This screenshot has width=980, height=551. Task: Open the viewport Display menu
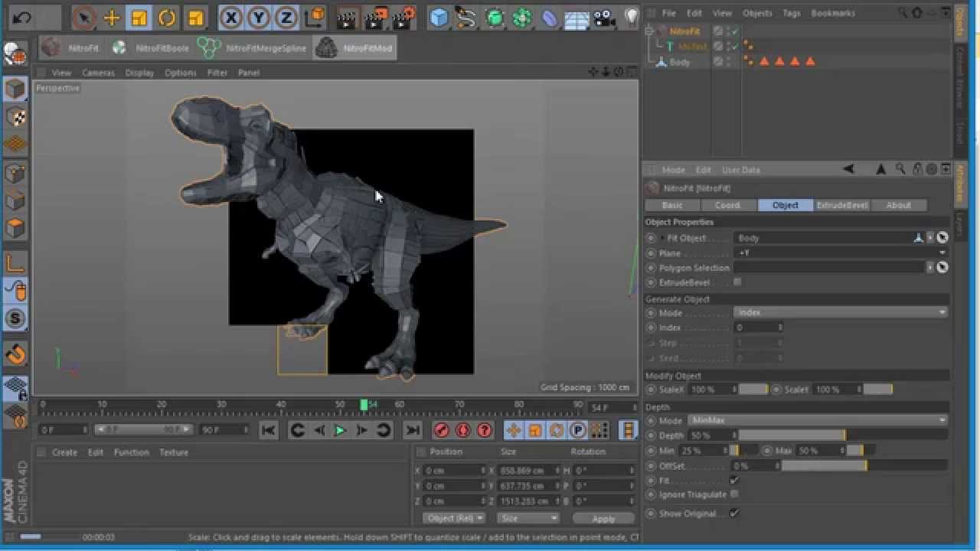(x=139, y=73)
